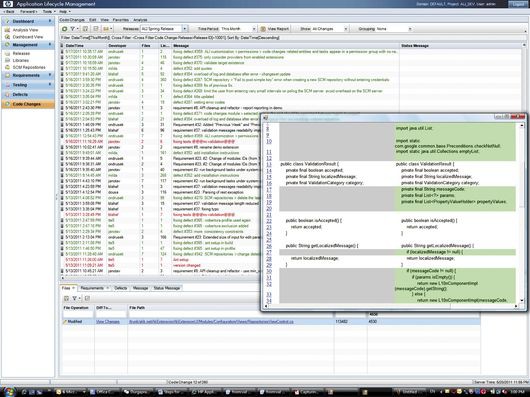Open the Time Period dropdown

pos(254,29)
